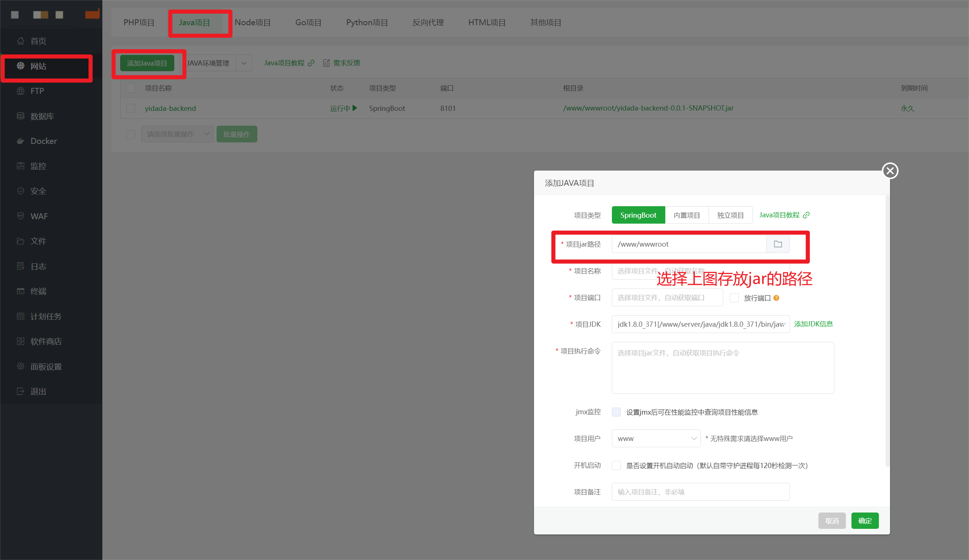Click the JAVA环境管理 button

tap(208, 63)
